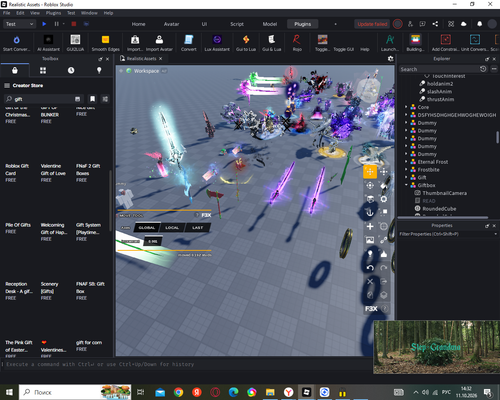Launch the GUI2LUA plugin
500x400 pixels.
(75, 40)
